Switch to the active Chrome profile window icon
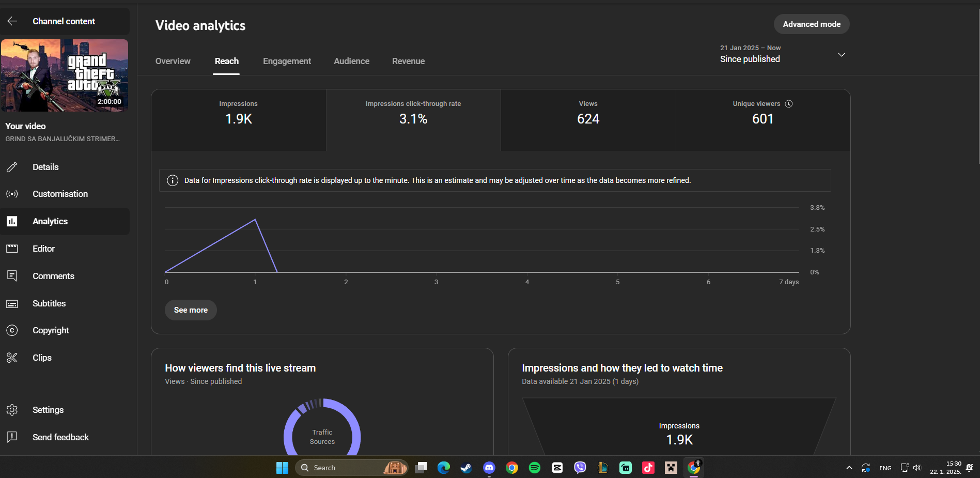 tap(694, 468)
